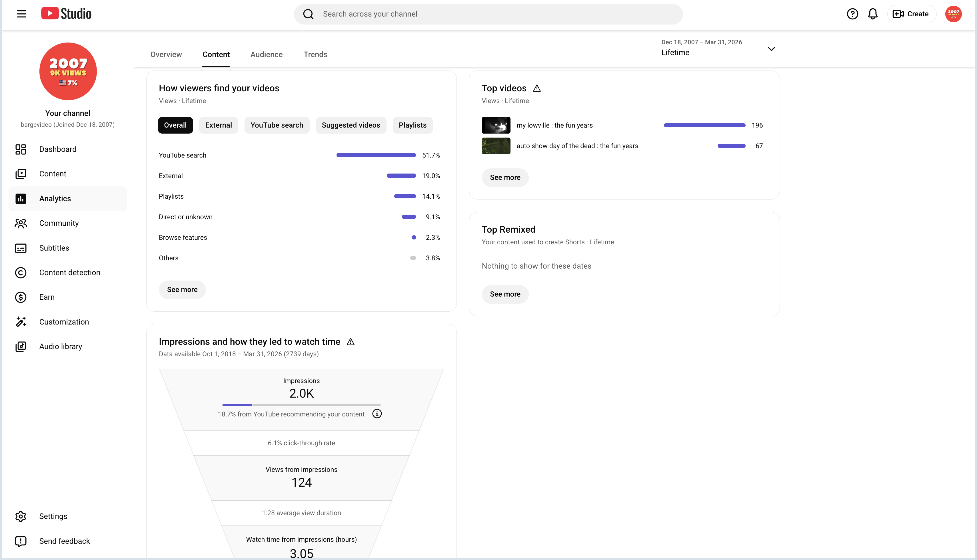Click the Customization magic wand icon
Screen dimensions: 977x560
21,322
